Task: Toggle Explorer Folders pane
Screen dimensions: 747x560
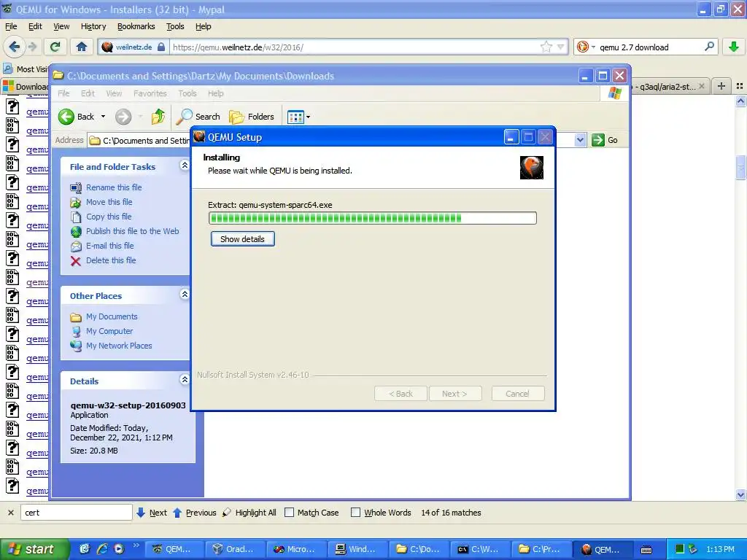Action: pos(252,117)
